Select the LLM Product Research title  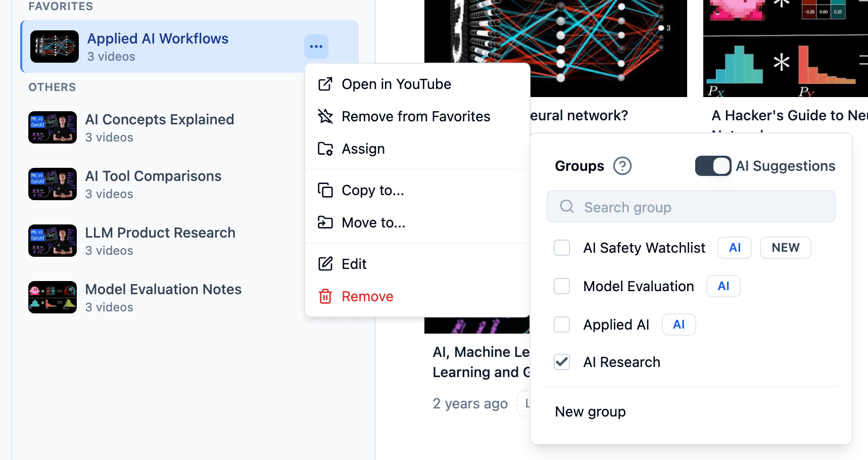(x=160, y=233)
